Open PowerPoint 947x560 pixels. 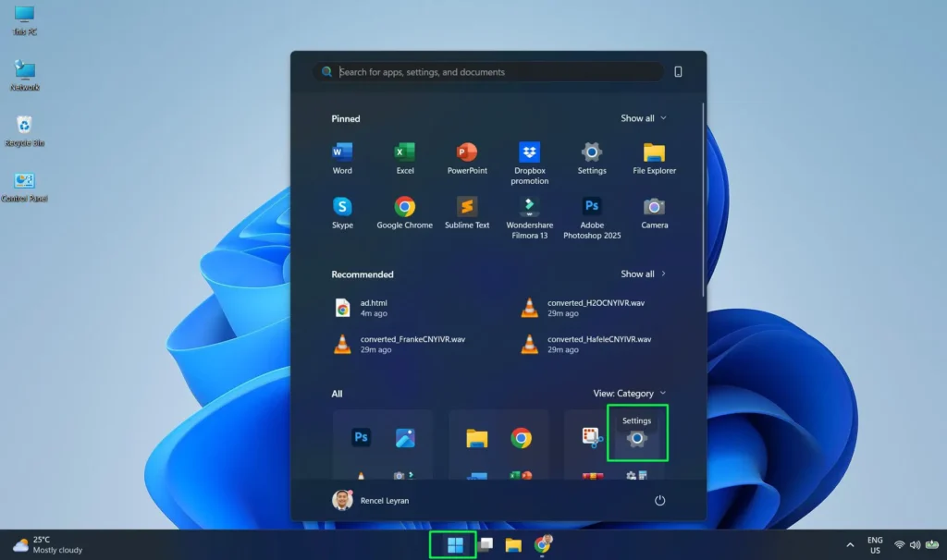pos(466,153)
